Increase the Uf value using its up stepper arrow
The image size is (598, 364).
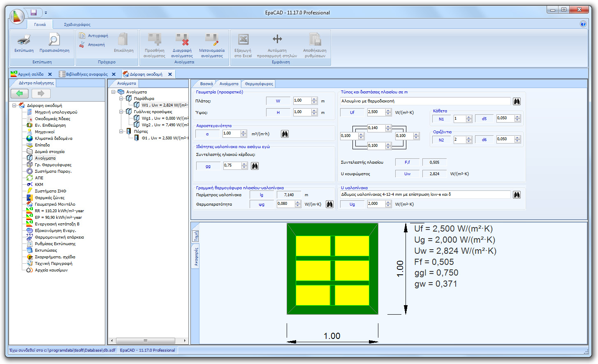click(388, 109)
